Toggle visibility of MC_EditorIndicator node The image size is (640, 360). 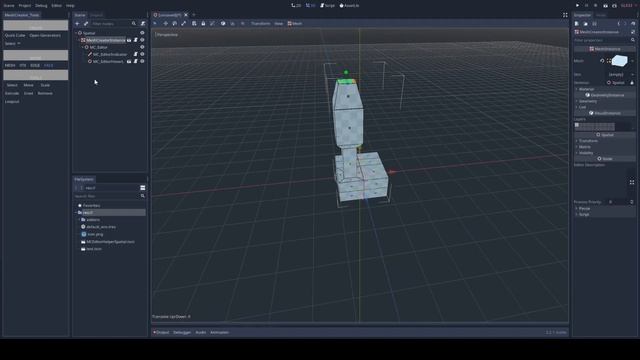[142, 54]
